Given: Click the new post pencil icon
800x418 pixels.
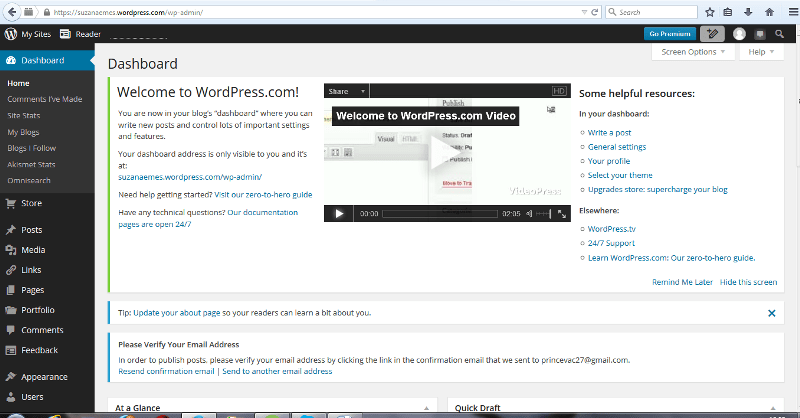Looking at the screenshot, I should click(x=710, y=33).
